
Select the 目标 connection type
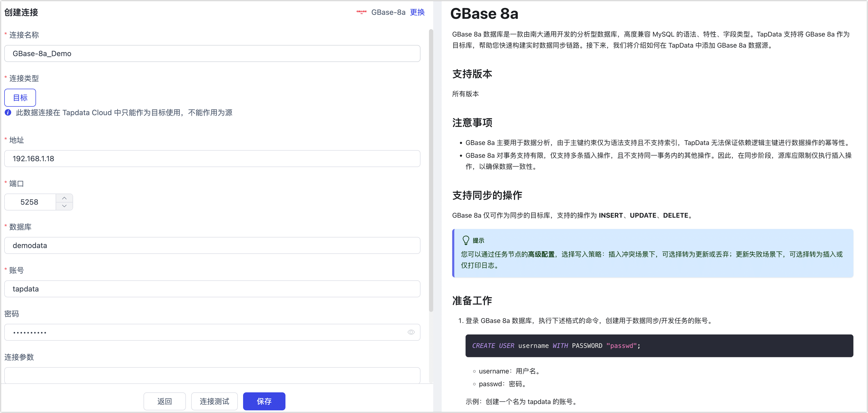[20, 98]
